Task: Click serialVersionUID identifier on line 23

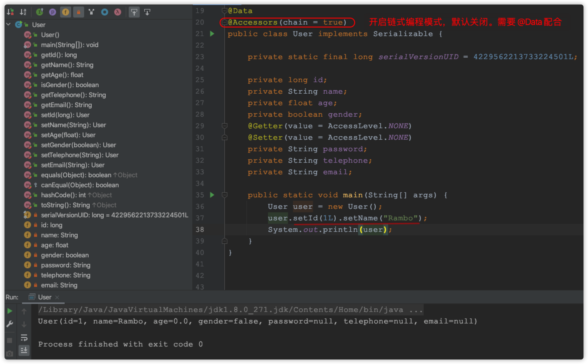Action: pos(418,57)
